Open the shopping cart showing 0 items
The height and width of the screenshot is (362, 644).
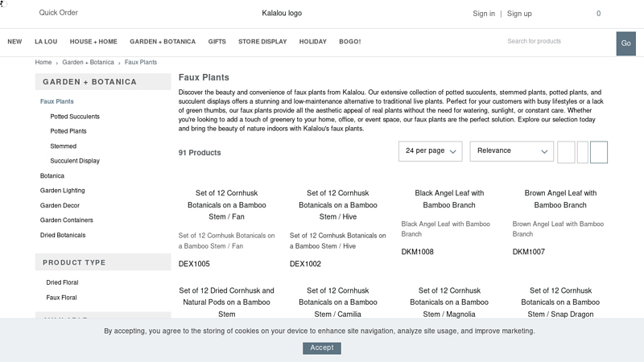pos(598,14)
